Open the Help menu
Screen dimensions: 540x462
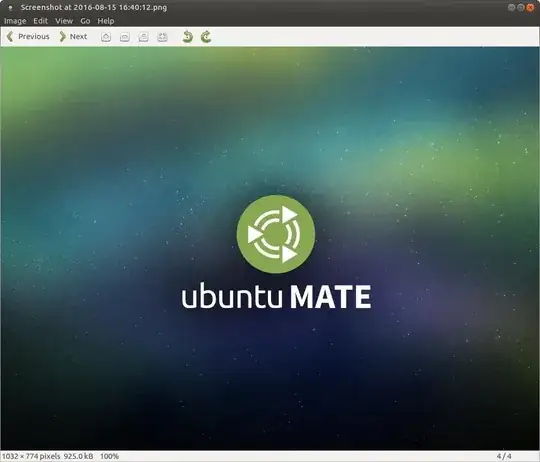click(106, 21)
